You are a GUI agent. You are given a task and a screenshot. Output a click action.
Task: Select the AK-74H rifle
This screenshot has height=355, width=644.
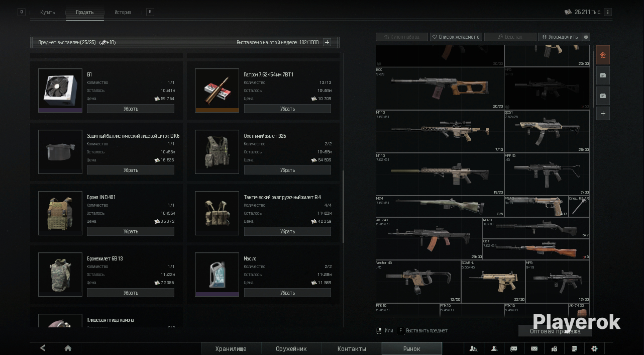pyautogui.click(x=429, y=238)
